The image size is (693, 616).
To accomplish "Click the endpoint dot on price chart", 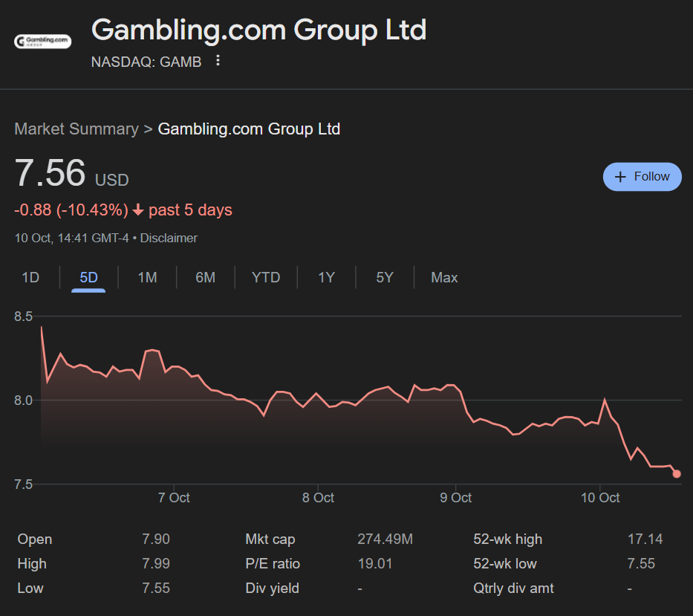I will 676,474.
